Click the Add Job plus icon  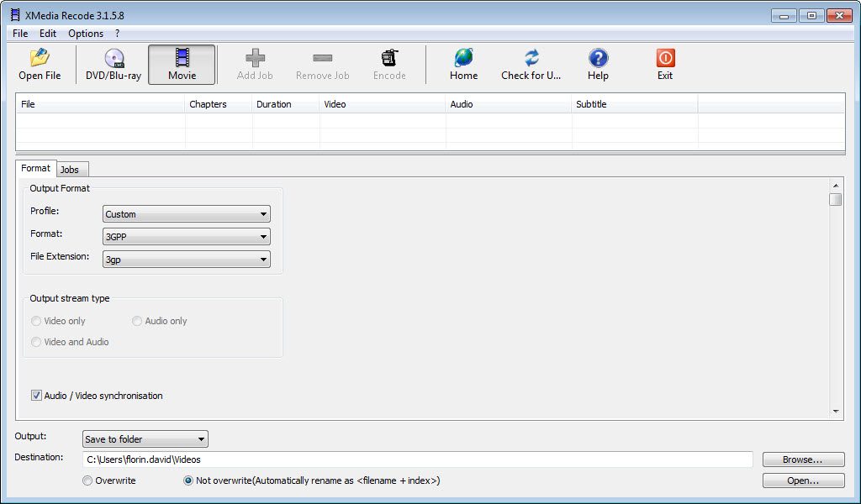tap(255, 58)
